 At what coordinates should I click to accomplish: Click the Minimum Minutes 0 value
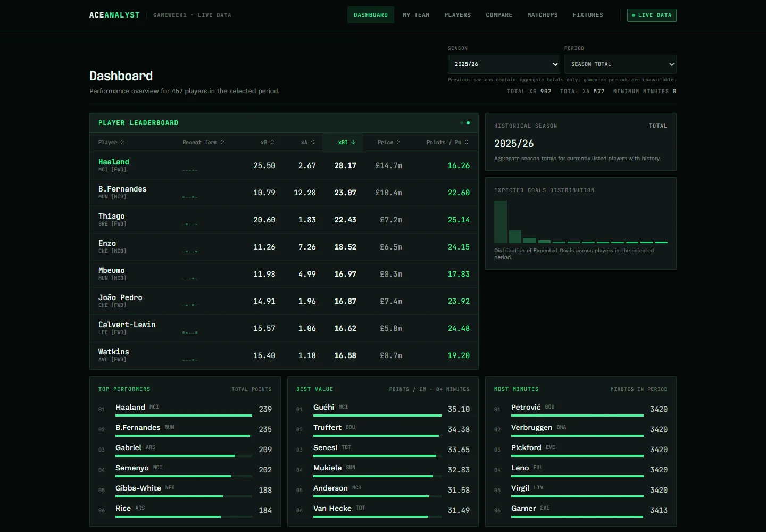pyautogui.click(x=675, y=92)
